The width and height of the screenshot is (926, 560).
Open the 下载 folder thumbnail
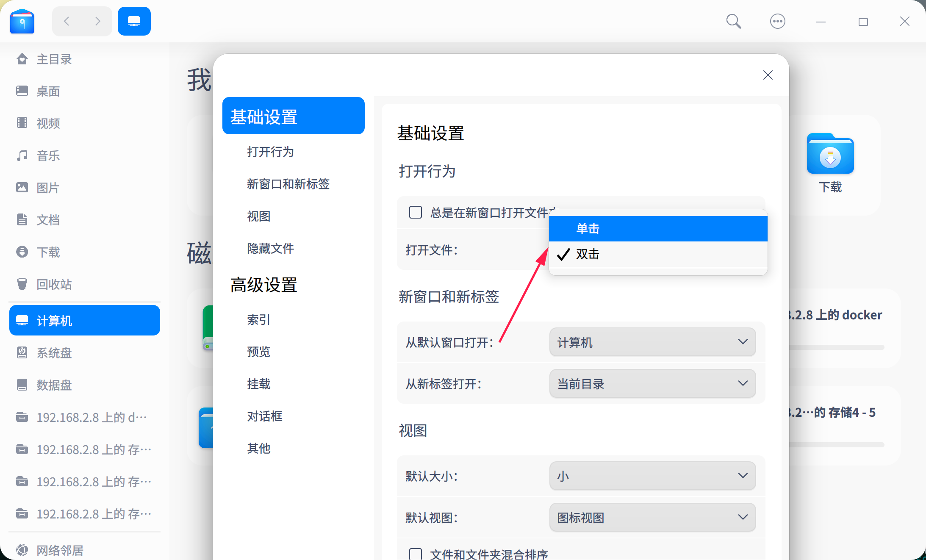830,154
